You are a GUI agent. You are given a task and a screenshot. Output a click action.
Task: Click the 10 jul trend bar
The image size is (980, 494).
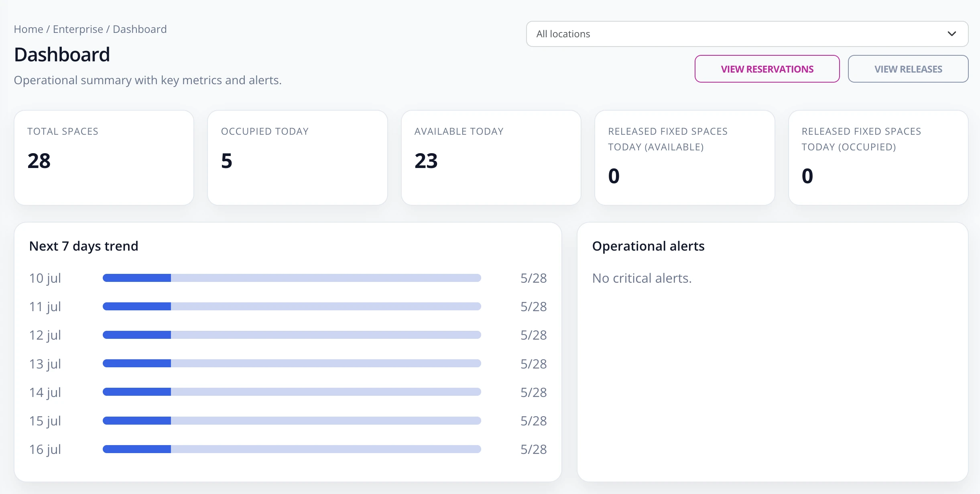click(292, 278)
